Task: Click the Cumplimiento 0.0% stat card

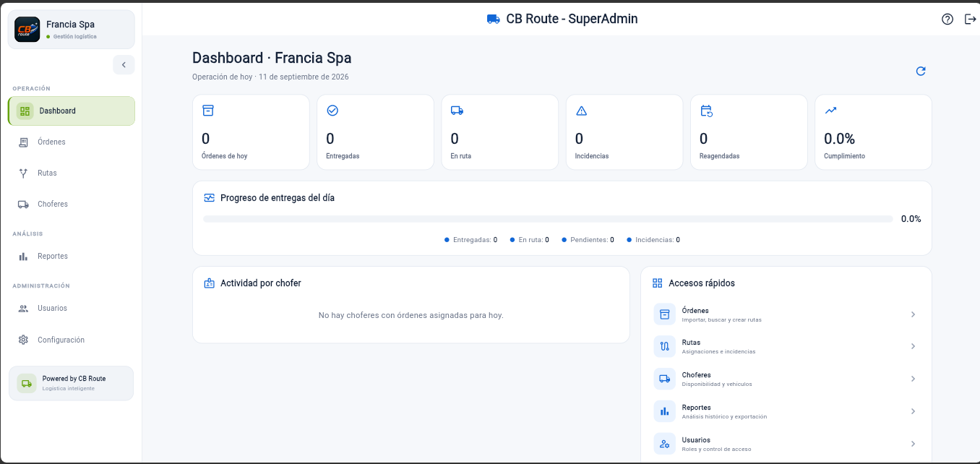Action: pos(873,132)
